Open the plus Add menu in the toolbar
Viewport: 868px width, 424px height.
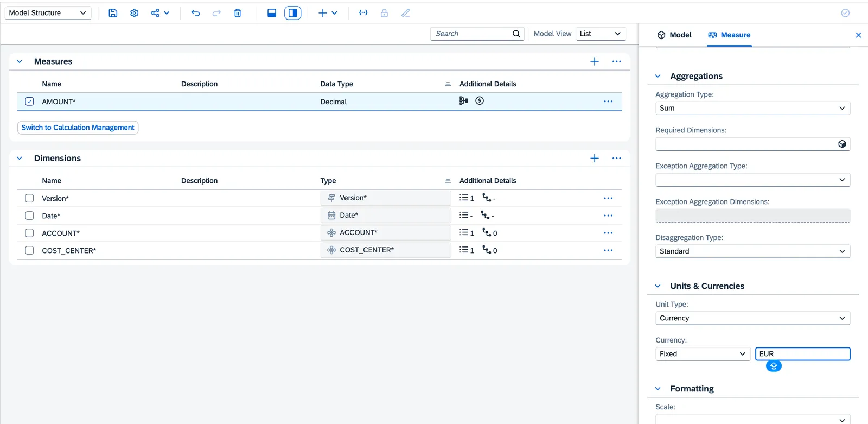328,13
